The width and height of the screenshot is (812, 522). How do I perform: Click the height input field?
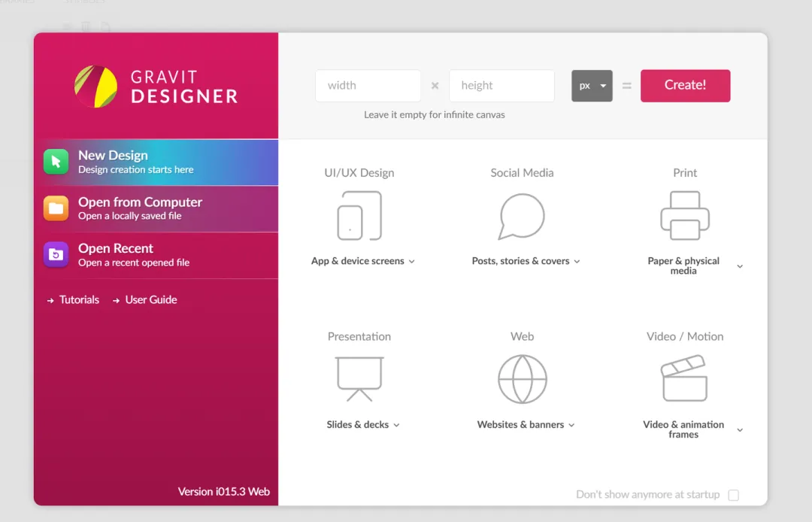[501, 86]
